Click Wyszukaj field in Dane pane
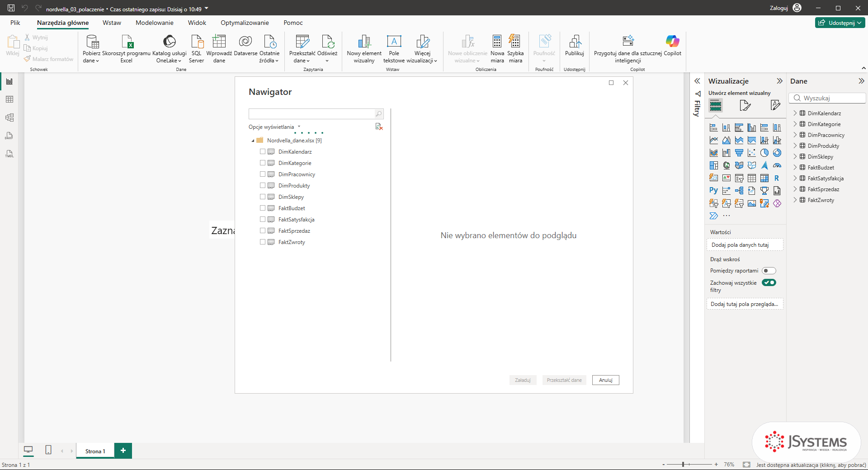Viewport: 868px width, 470px height. click(827, 98)
